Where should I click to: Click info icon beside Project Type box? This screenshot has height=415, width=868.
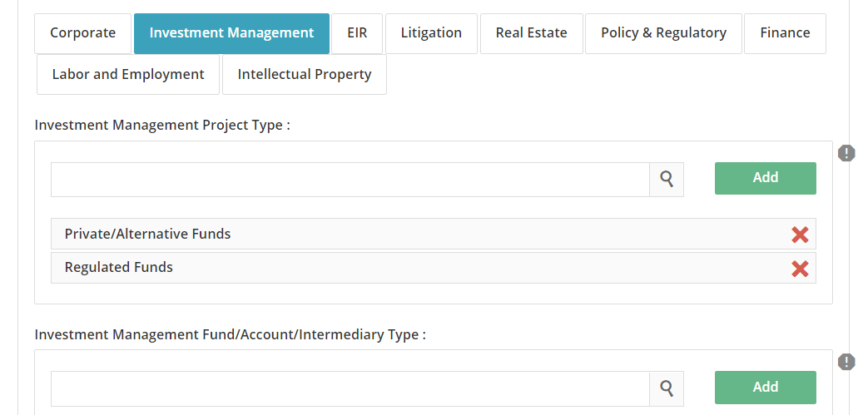click(846, 153)
